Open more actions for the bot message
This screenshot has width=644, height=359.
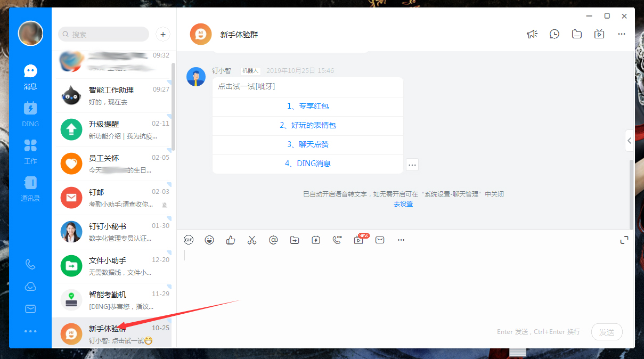[412, 165]
